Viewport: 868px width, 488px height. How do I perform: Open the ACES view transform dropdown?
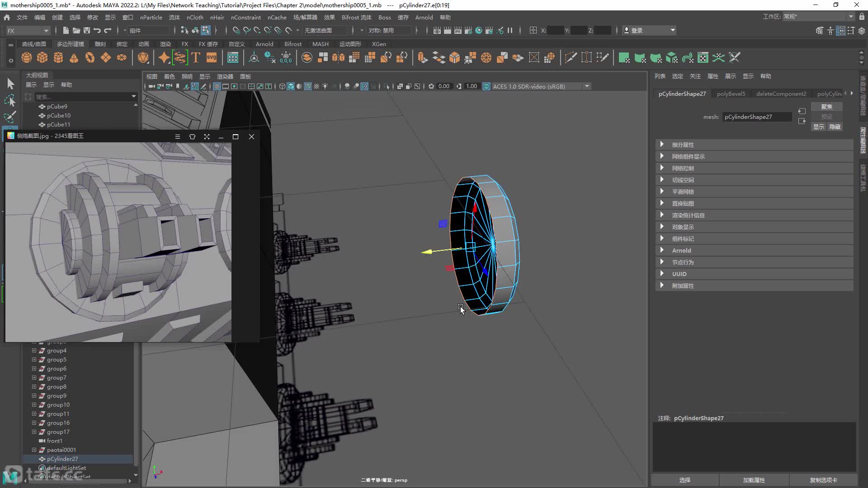[x=541, y=86]
